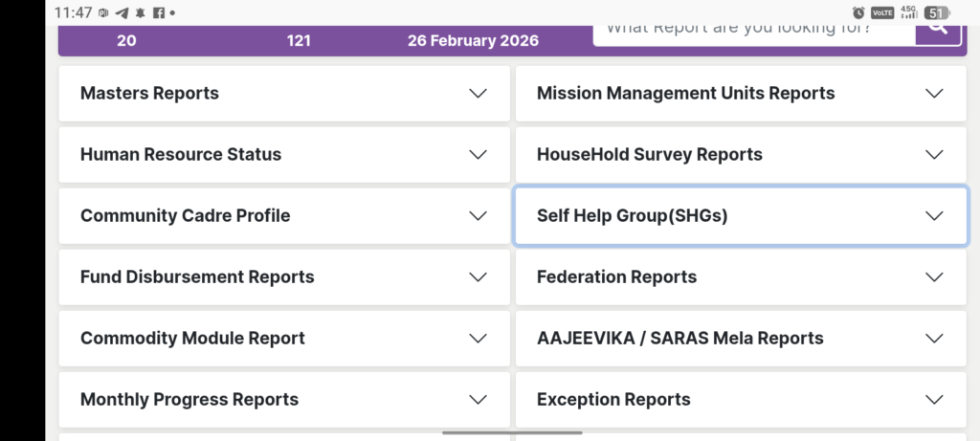Tap the battery level indicator
The height and width of the screenshot is (441, 980).
pyautogui.click(x=936, y=13)
